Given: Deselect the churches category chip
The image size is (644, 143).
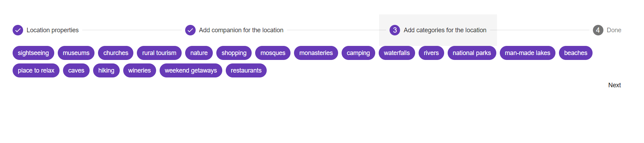Looking at the screenshot, I should [115, 53].
